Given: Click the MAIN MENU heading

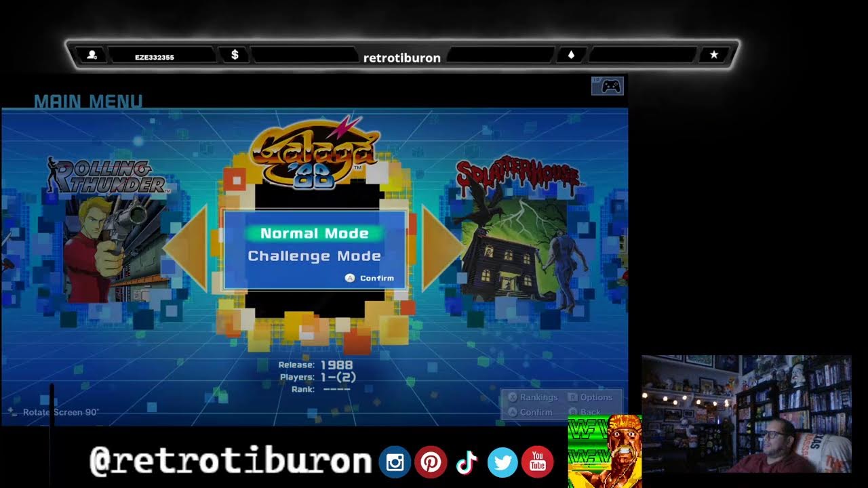Looking at the screenshot, I should pyautogui.click(x=88, y=102).
